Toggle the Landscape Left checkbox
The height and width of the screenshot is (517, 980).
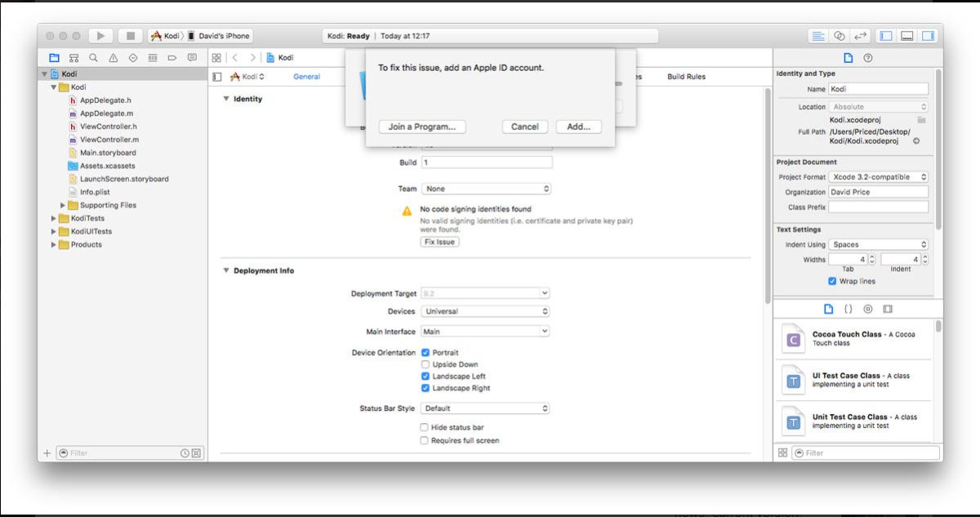tap(425, 377)
